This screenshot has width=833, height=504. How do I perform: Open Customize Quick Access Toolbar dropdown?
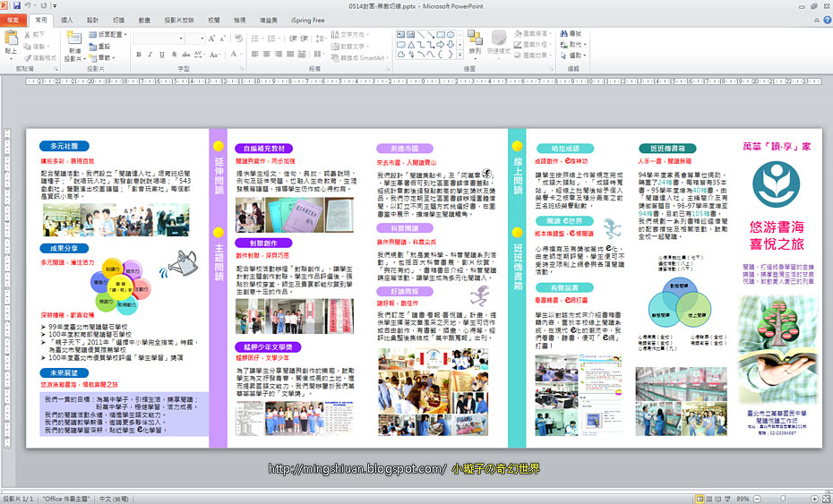pyautogui.click(x=56, y=6)
